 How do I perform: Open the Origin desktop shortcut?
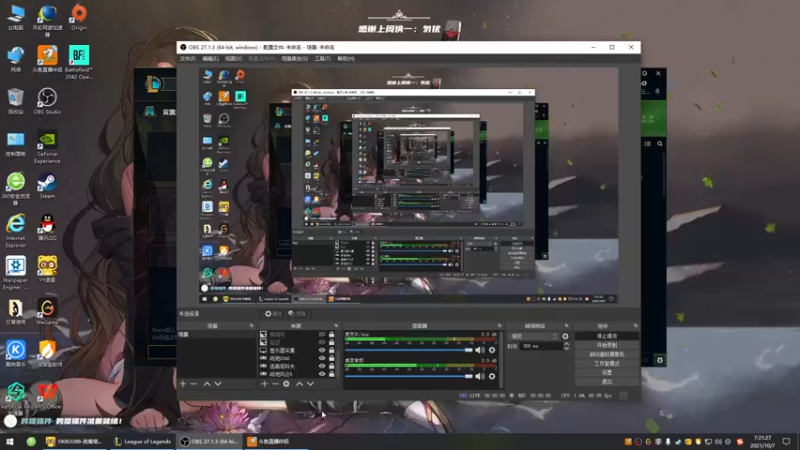click(x=79, y=17)
